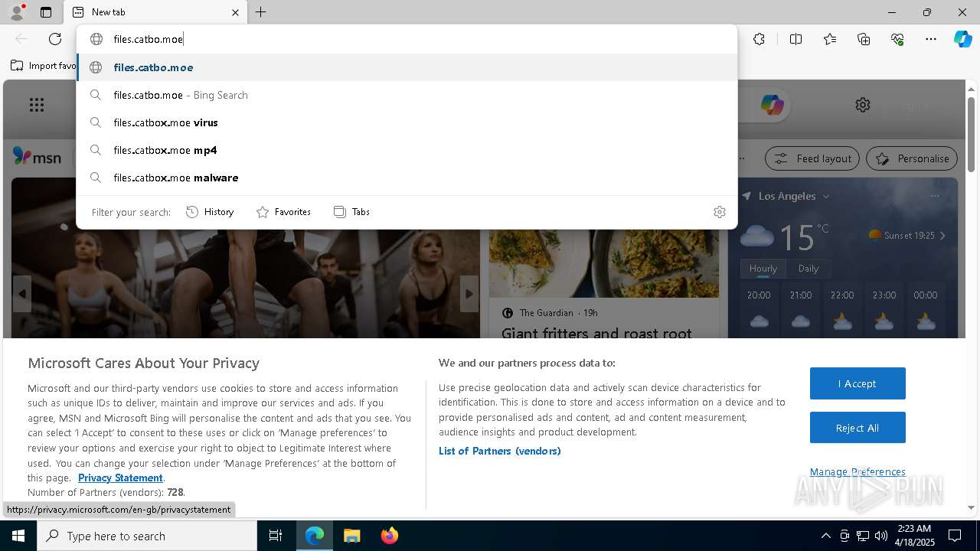Open a new tab with the plus button
980x551 pixels.
pos(261,12)
